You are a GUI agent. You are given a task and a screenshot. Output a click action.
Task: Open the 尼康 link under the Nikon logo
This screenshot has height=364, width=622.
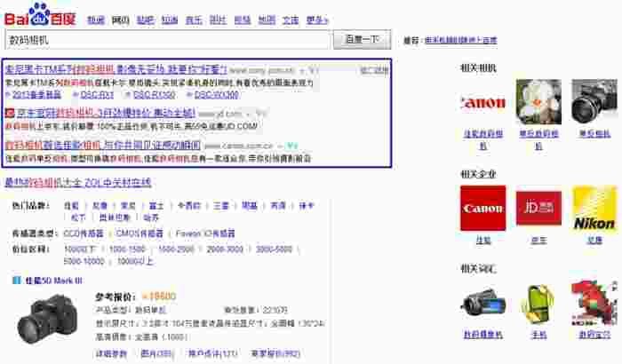point(594,241)
